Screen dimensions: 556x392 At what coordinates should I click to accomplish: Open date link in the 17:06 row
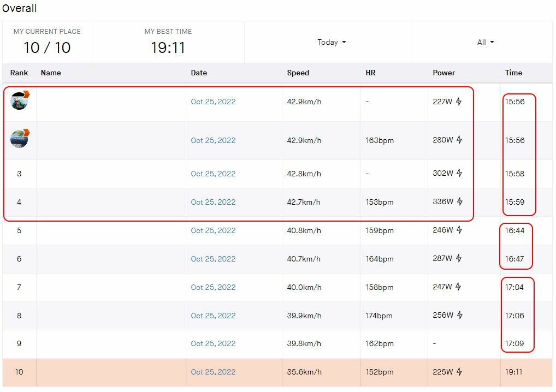(x=213, y=316)
